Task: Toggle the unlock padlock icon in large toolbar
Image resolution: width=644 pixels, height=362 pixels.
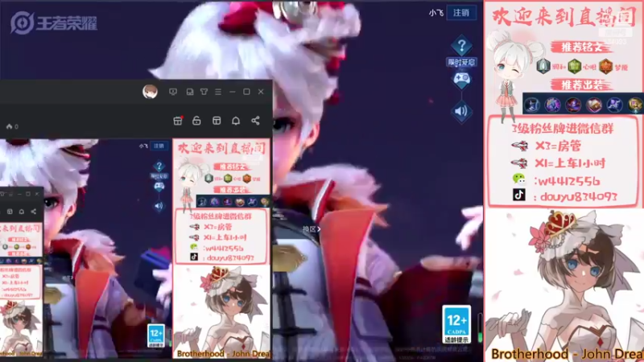Action: [x=196, y=121]
